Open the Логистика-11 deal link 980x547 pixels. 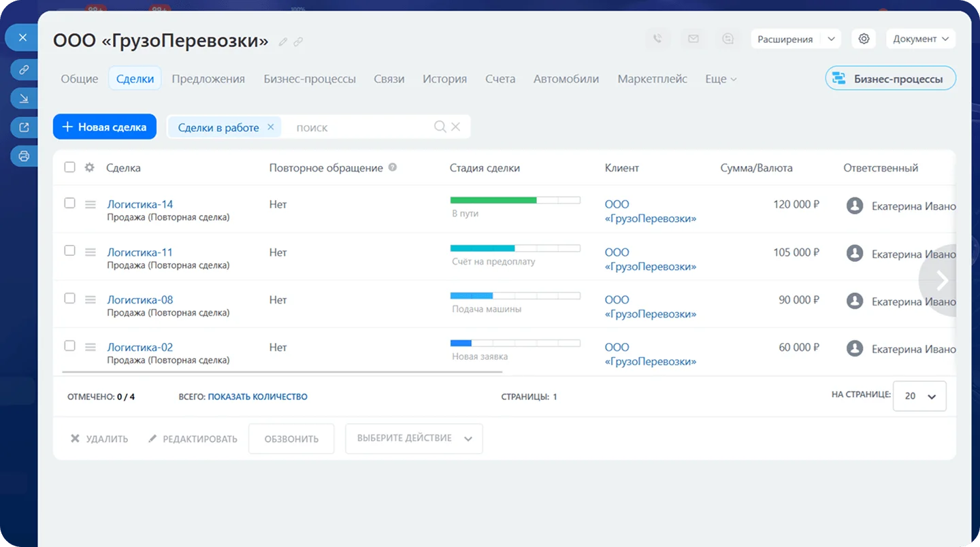140,252
